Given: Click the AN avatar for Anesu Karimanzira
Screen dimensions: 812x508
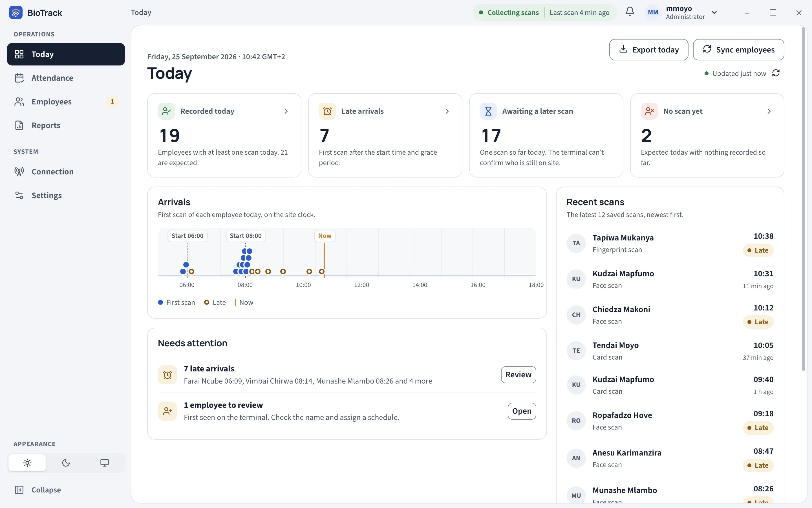Looking at the screenshot, I should tap(576, 458).
